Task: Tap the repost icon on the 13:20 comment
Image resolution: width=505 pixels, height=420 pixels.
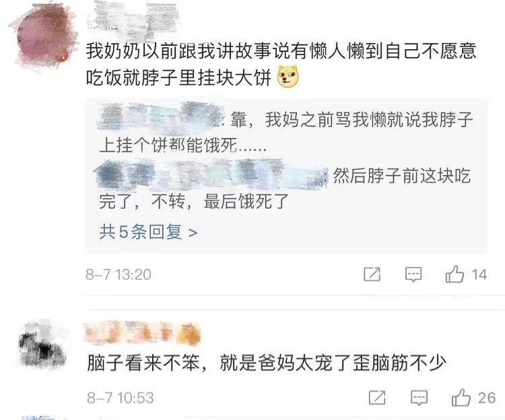Action: 372,275
